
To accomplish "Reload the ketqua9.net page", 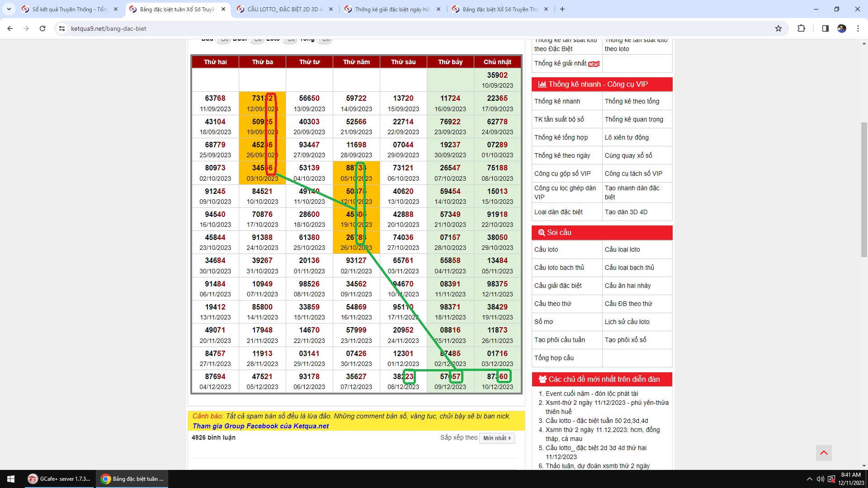I will pyautogui.click(x=42, y=28).
